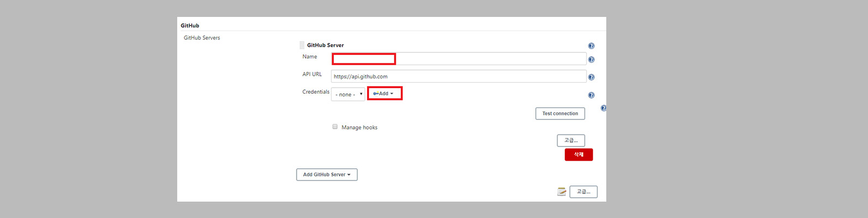Click the notepad icon beside bottom 고급 button
The height and width of the screenshot is (218, 868).
[x=562, y=191]
